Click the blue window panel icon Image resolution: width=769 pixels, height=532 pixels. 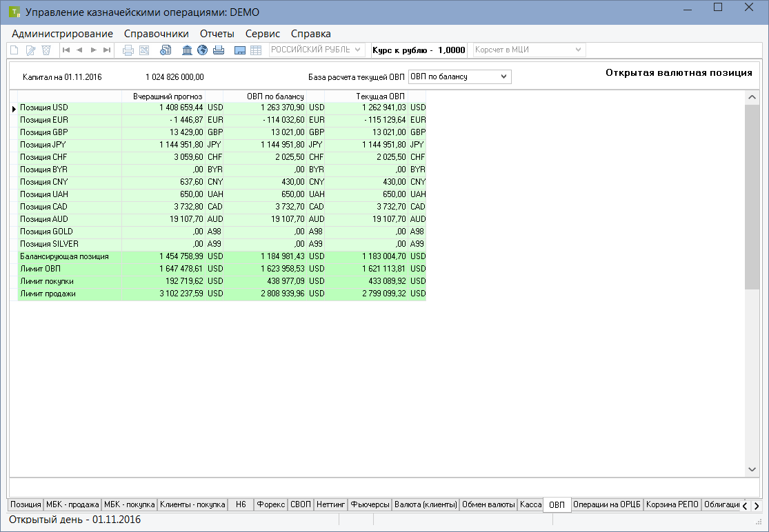pos(240,50)
